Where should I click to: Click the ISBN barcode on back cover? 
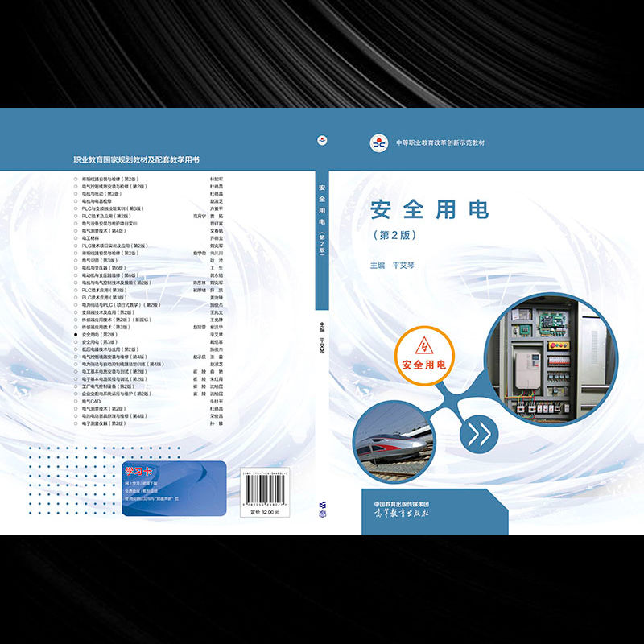pos(265,489)
